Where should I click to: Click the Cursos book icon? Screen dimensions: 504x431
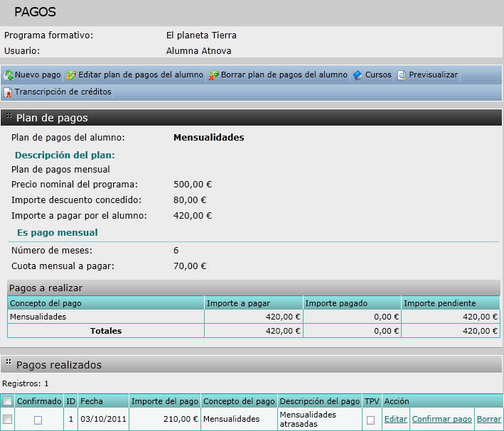pyautogui.click(x=358, y=75)
